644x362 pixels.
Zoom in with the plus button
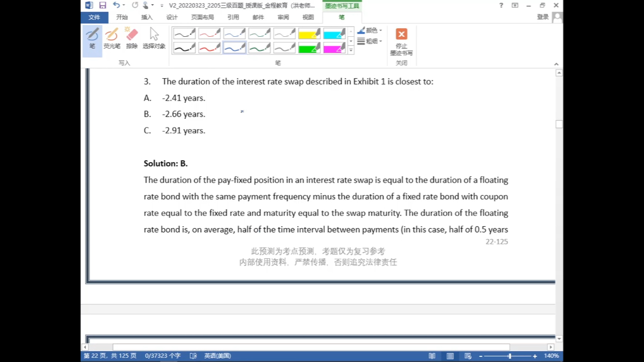[535, 356]
